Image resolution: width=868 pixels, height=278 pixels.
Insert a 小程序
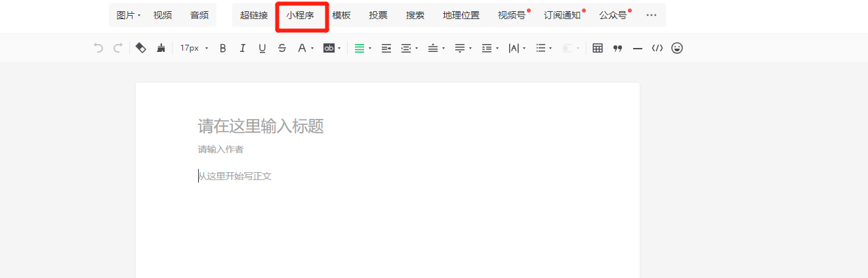click(x=300, y=15)
